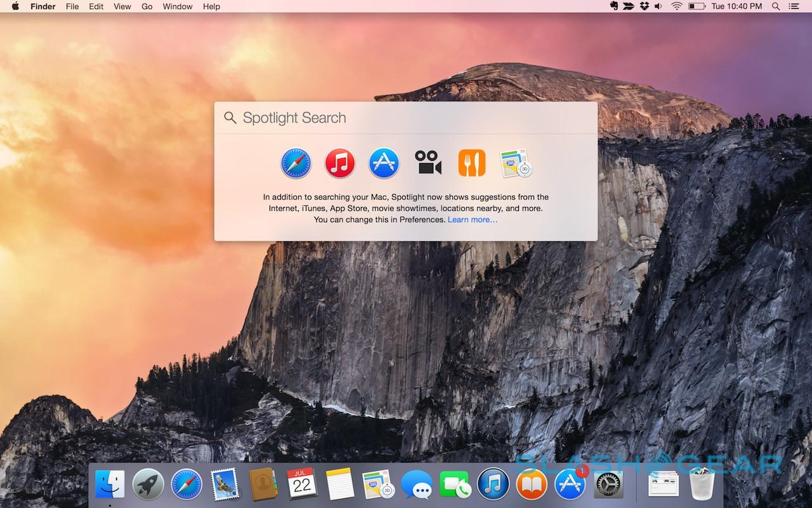This screenshot has width=812, height=508.
Task: Open iBooks from the Dock
Action: click(532, 486)
